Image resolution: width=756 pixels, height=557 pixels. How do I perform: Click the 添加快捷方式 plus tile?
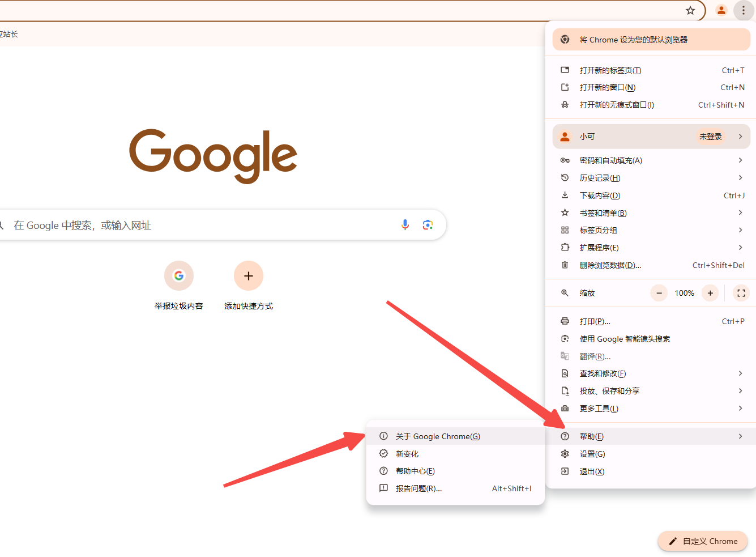[249, 286]
